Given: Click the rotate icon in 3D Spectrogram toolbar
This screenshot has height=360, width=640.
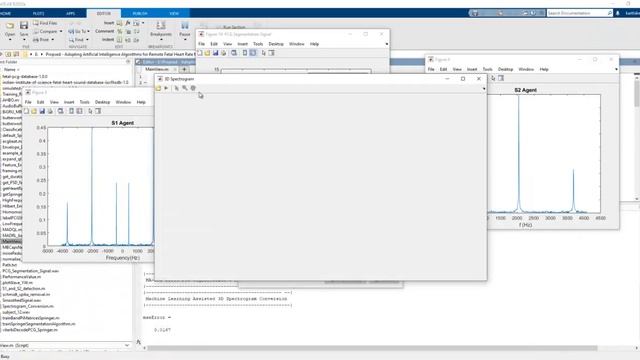Looking at the screenshot, I should 193,88.
